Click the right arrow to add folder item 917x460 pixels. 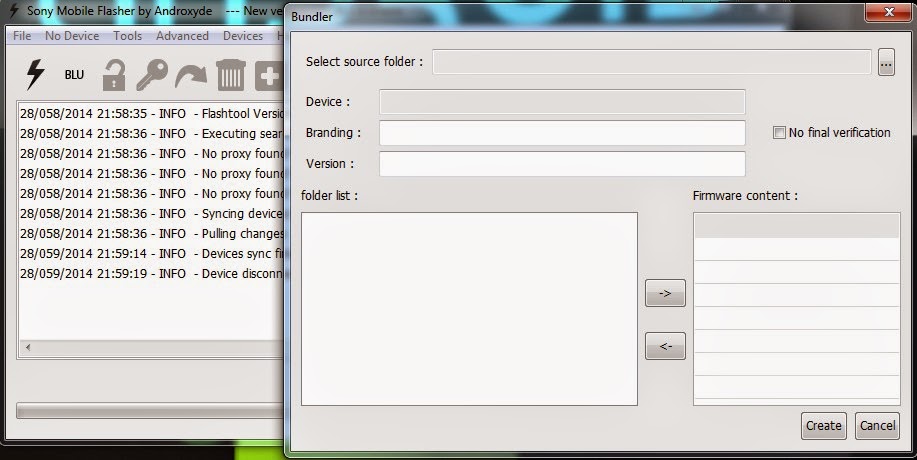[x=665, y=293]
